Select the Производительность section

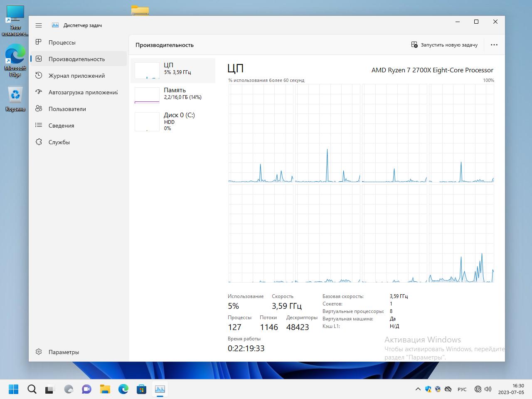tap(79, 59)
